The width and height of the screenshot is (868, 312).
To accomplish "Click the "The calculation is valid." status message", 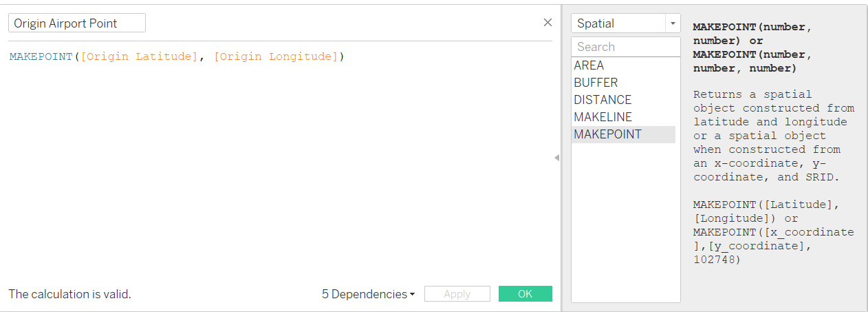I will pyautogui.click(x=69, y=294).
